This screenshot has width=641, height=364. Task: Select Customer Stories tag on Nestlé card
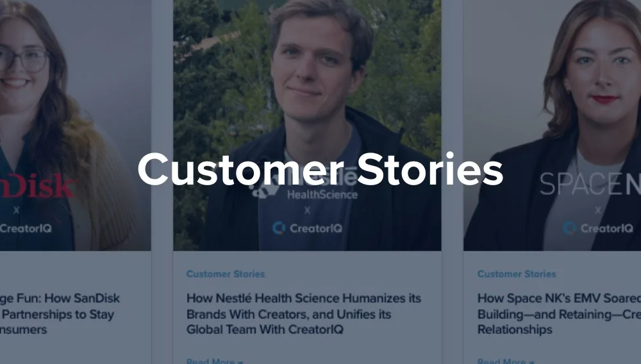click(226, 274)
